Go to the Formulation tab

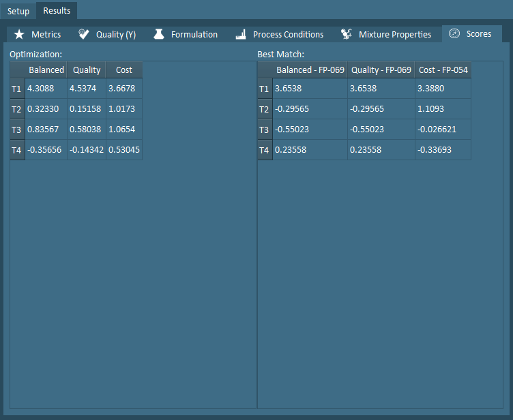(186, 34)
